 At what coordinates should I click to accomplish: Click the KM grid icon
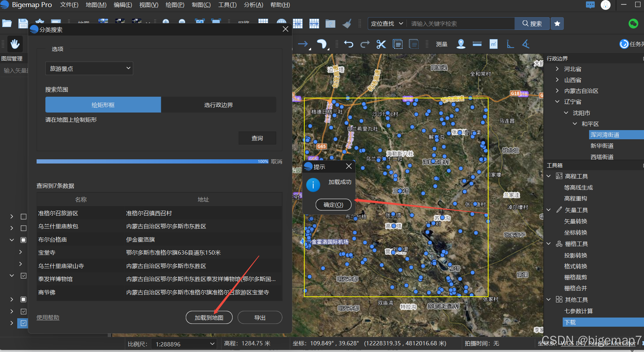point(298,24)
